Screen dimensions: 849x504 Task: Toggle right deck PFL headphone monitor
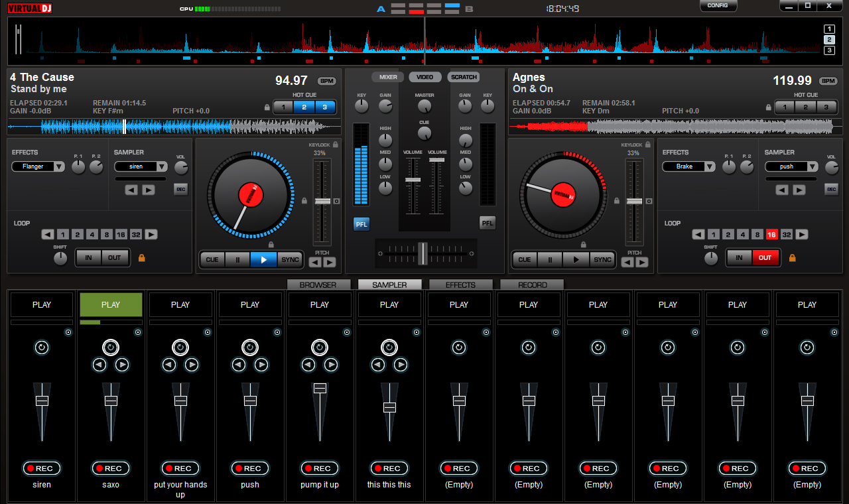488,223
